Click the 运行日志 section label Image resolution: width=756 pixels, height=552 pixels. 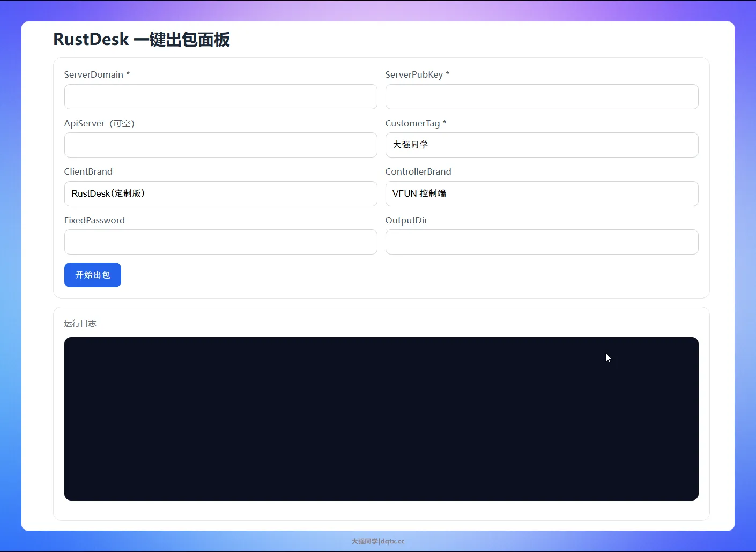click(x=80, y=324)
